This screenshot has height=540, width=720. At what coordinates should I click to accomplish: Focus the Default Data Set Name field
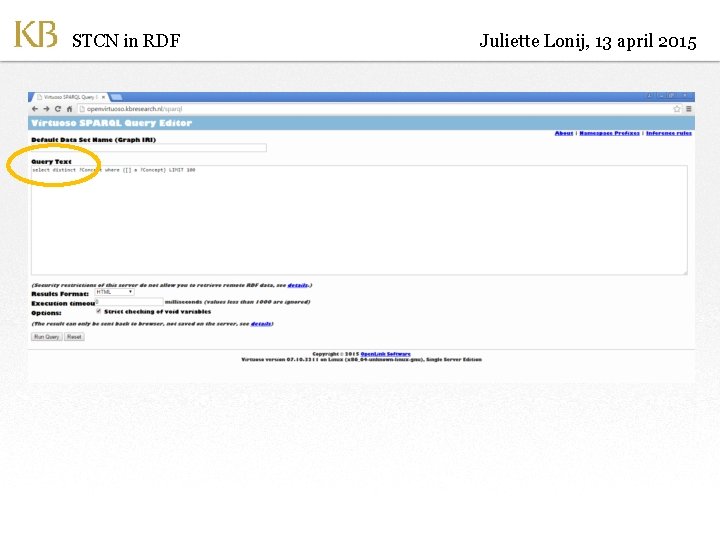coord(149,147)
